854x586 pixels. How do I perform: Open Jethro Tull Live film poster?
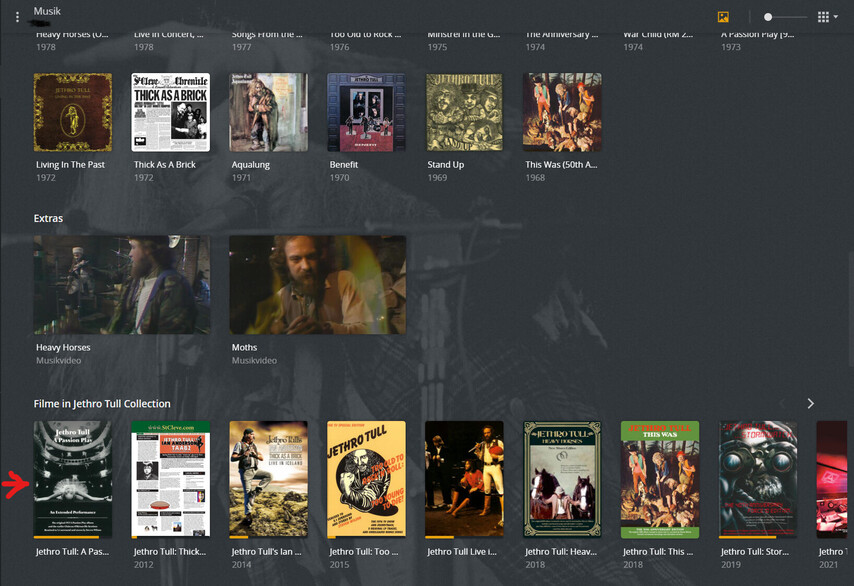tap(464, 479)
